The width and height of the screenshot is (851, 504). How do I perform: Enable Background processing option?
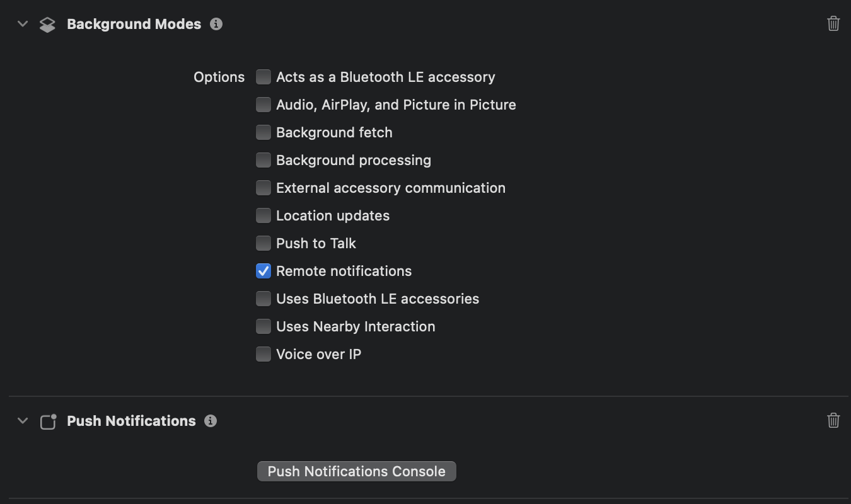click(x=263, y=160)
